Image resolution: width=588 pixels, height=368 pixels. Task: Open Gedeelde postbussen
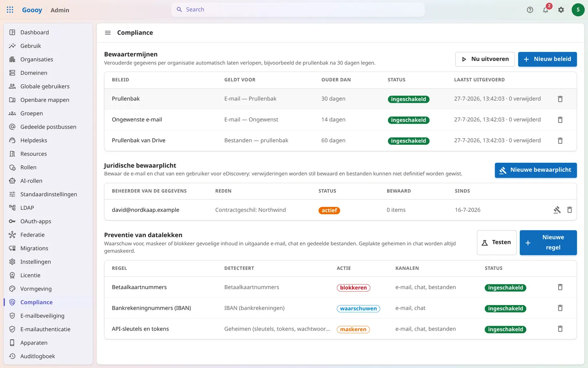coord(48,127)
